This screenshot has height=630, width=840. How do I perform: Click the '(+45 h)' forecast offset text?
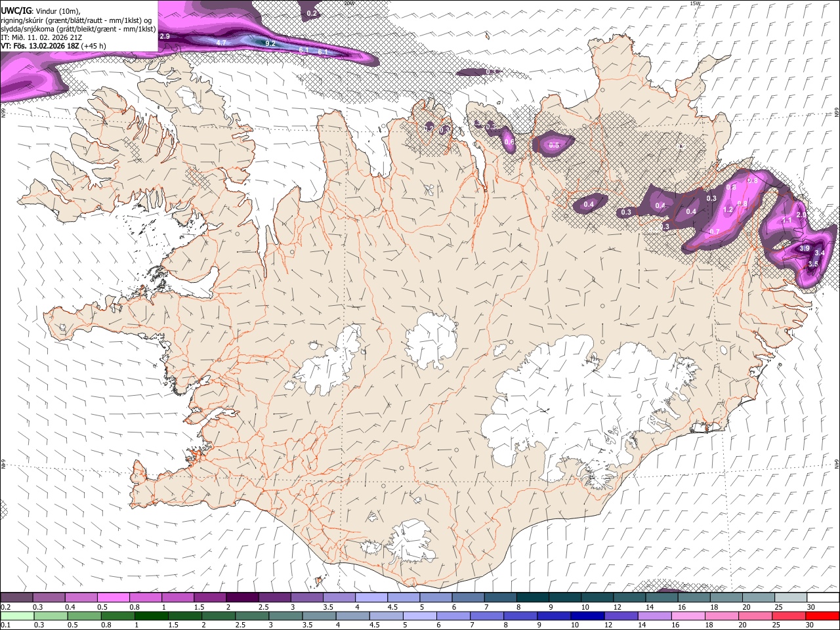[94, 46]
